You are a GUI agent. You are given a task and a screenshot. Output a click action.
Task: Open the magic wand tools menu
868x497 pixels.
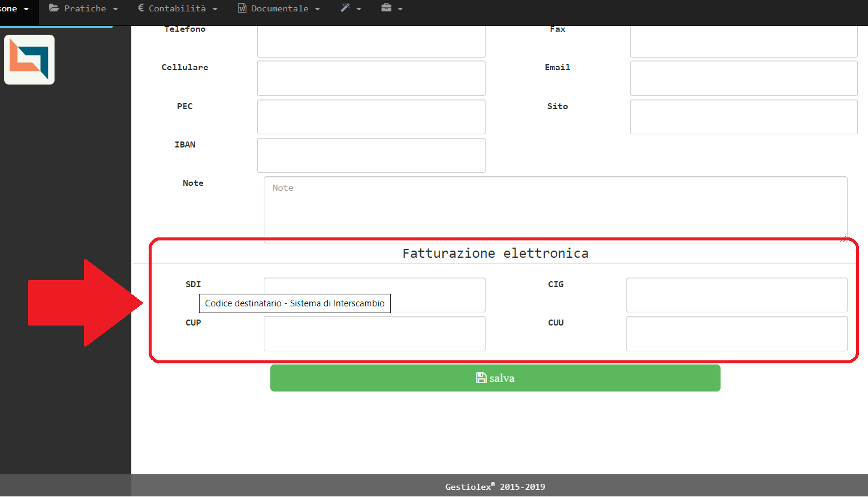tap(351, 8)
